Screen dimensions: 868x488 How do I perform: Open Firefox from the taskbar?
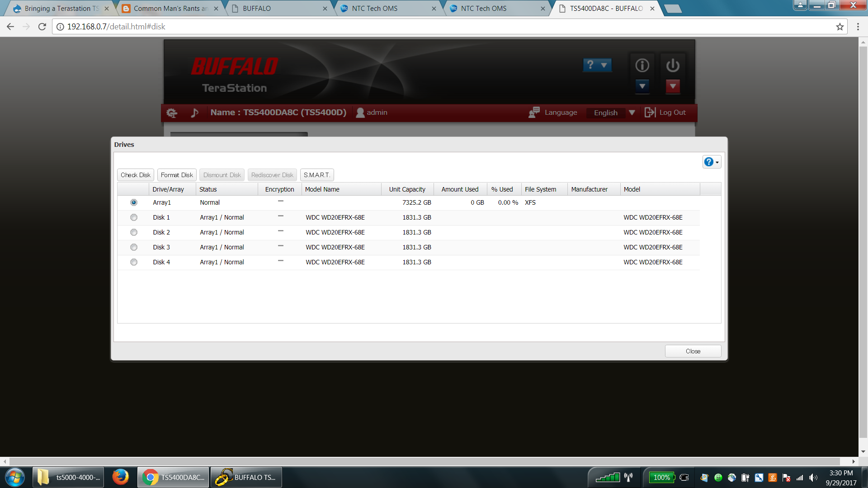click(x=120, y=477)
